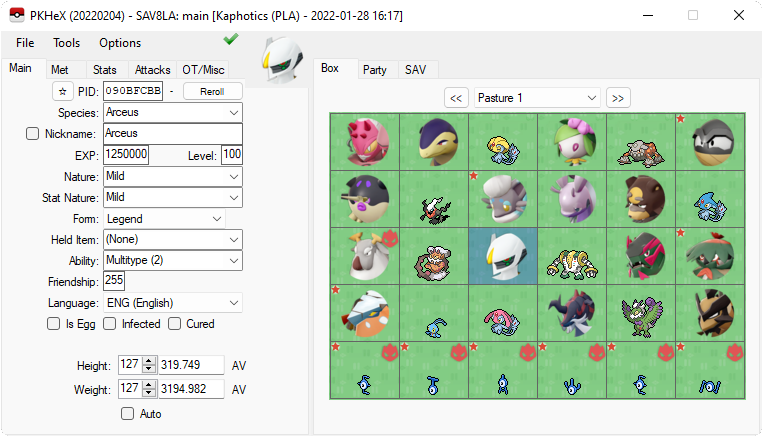Select the Arceus sprite in the box
This screenshot has height=437, width=763.
pyautogui.click(x=503, y=256)
